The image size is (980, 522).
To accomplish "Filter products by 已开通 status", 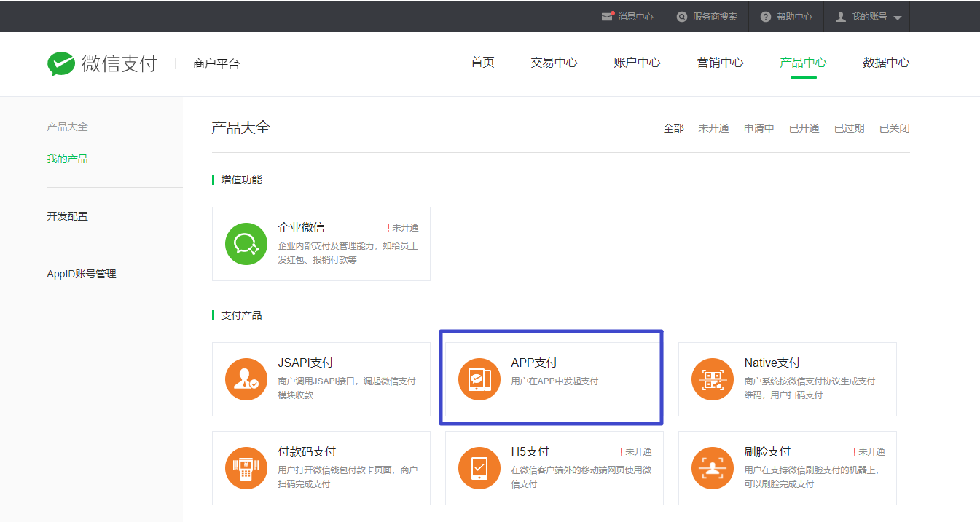I will pos(804,128).
